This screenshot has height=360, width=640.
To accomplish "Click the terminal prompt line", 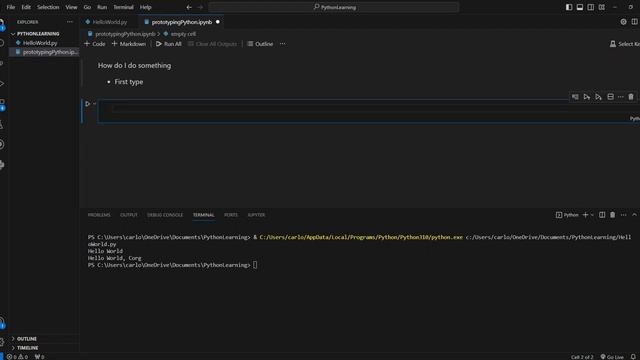I will [172, 265].
